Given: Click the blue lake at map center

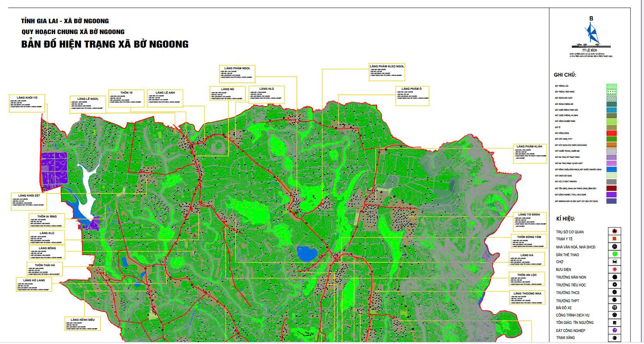Looking at the screenshot, I should [x=307, y=254].
